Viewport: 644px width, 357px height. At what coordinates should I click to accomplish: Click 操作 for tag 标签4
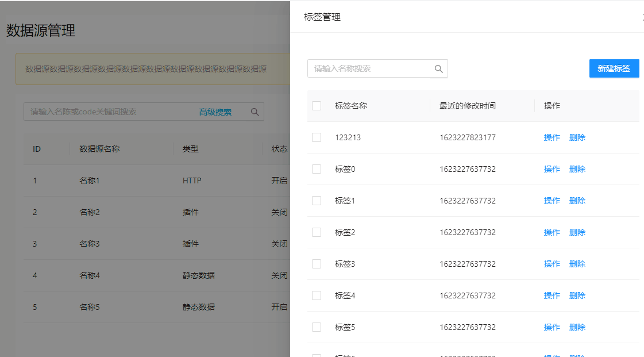pos(552,295)
